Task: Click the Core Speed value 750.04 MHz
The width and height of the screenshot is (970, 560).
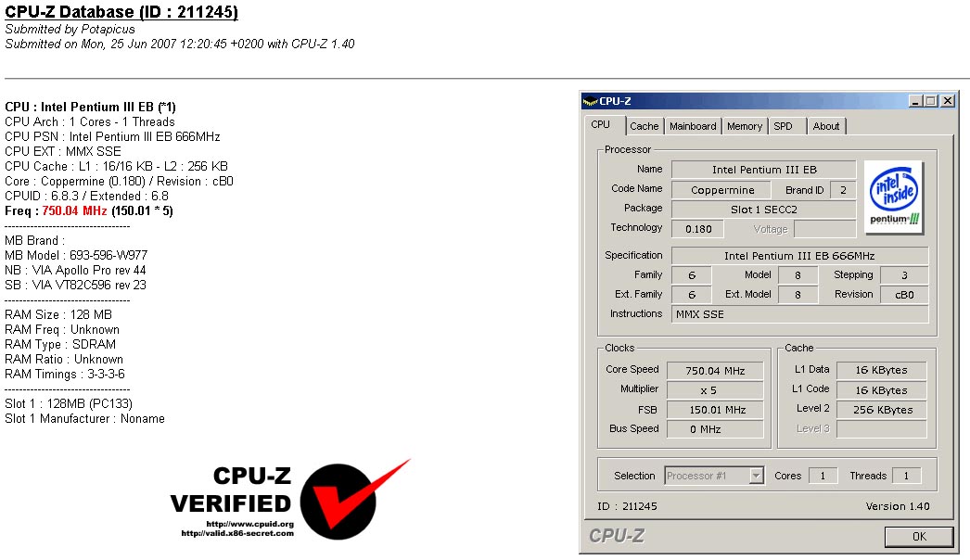Action: point(715,371)
